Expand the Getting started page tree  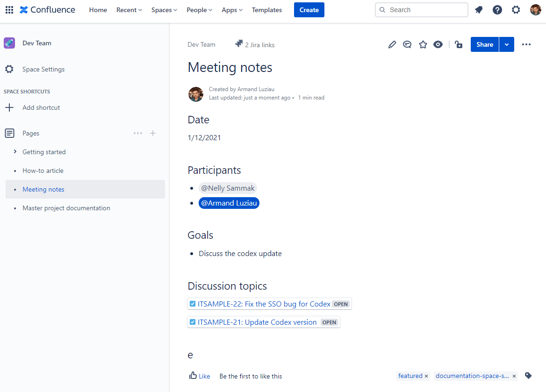[15, 152]
